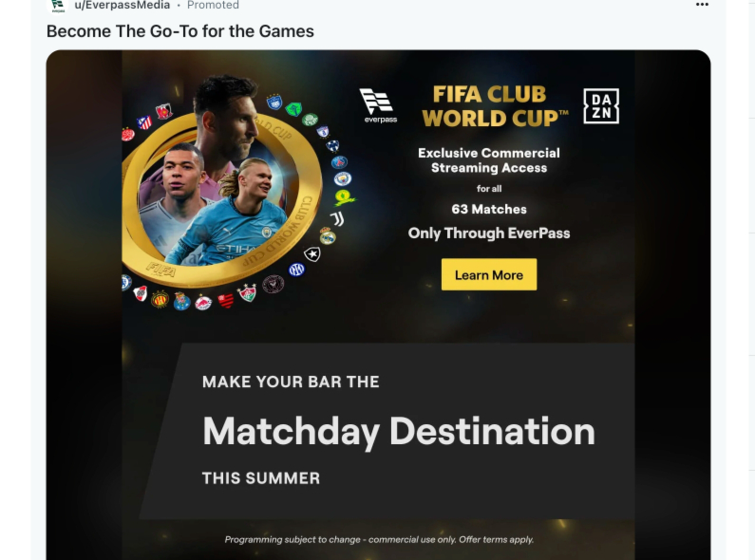Open the post title 'Become The Go-To for the Games'
The width and height of the screenshot is (755, 560).
(x=180, y=31)
